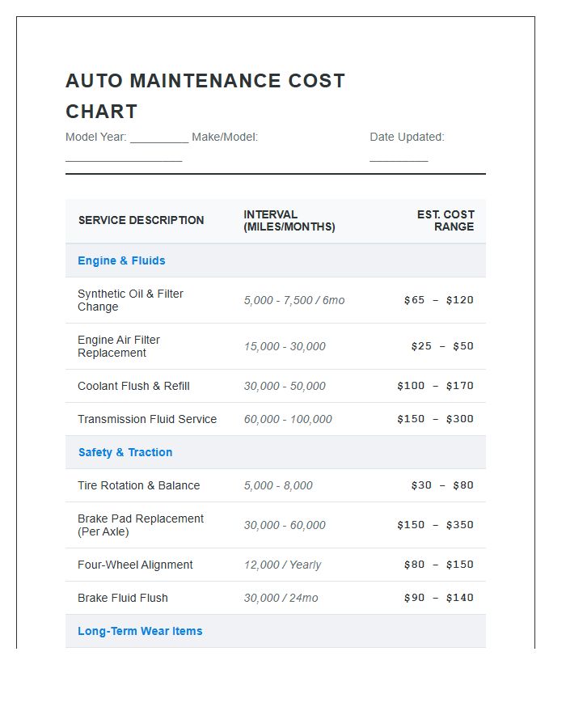Viewport: 566px width, 728px height.
Task: Click the Model Year blank line
Action: coord(159,142)
